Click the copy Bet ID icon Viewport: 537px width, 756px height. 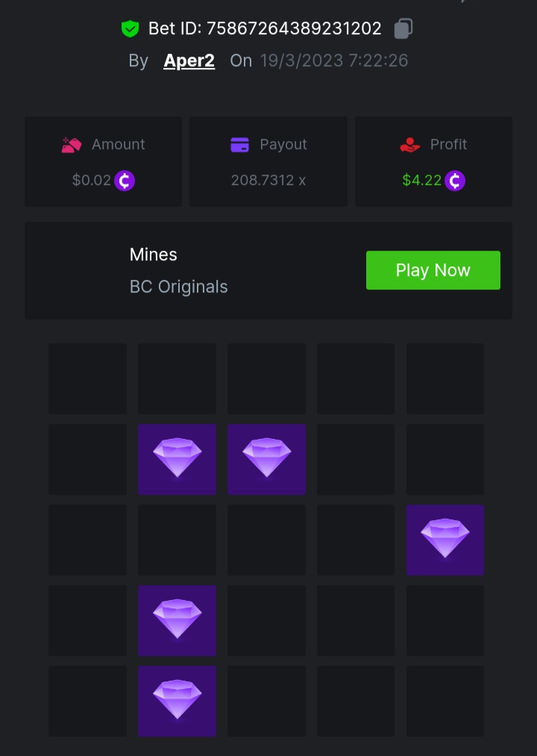tap(403, 29)
